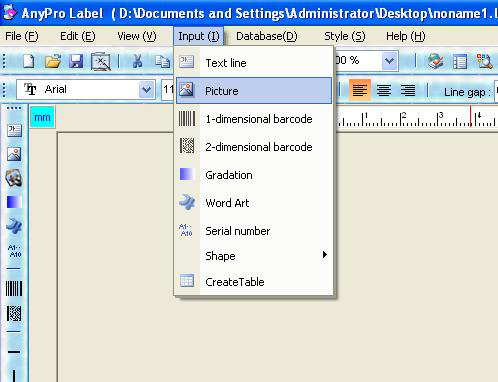Choose Serial number from the Input menu

(254, 231)
